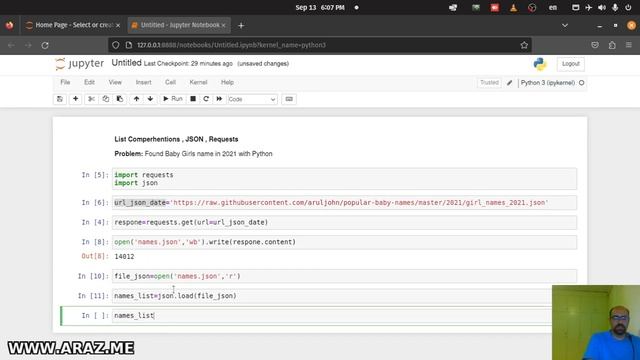Click the url_json_date code cell
Image resolution: width=640 pixels, height=360 pixels.
click(344, 202)
